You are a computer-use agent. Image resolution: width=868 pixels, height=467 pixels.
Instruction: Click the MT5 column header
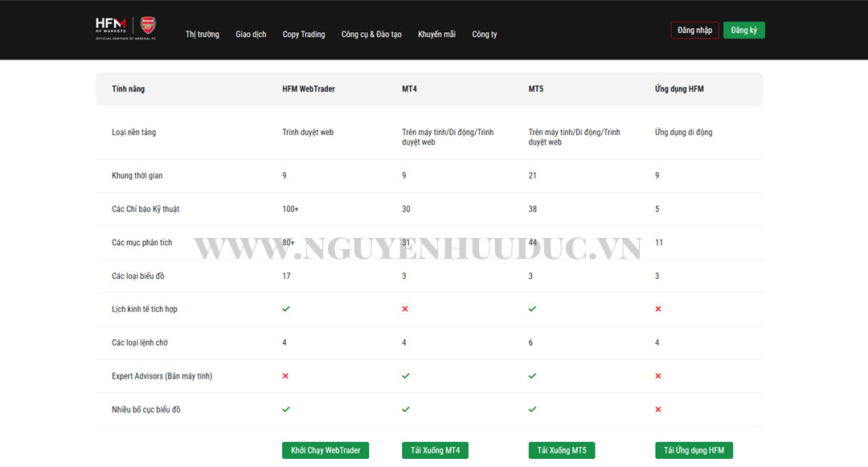pyautogui.click(x=536, y=88)
